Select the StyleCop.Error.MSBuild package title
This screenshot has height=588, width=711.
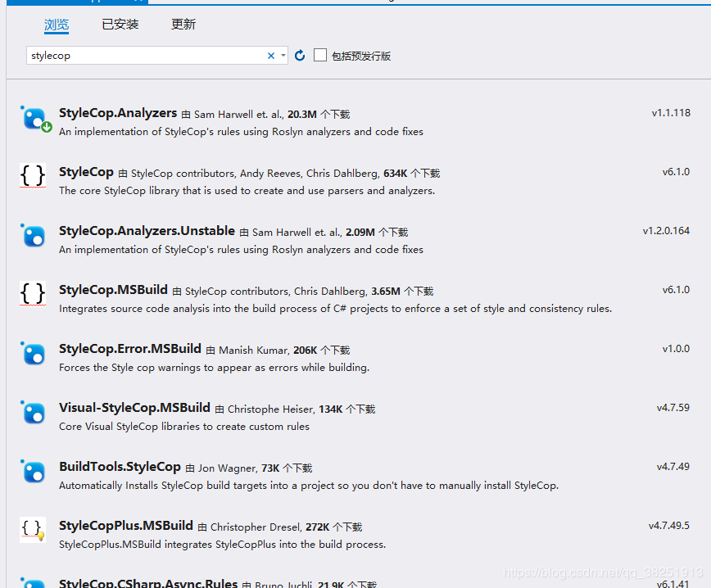(130, 349)
